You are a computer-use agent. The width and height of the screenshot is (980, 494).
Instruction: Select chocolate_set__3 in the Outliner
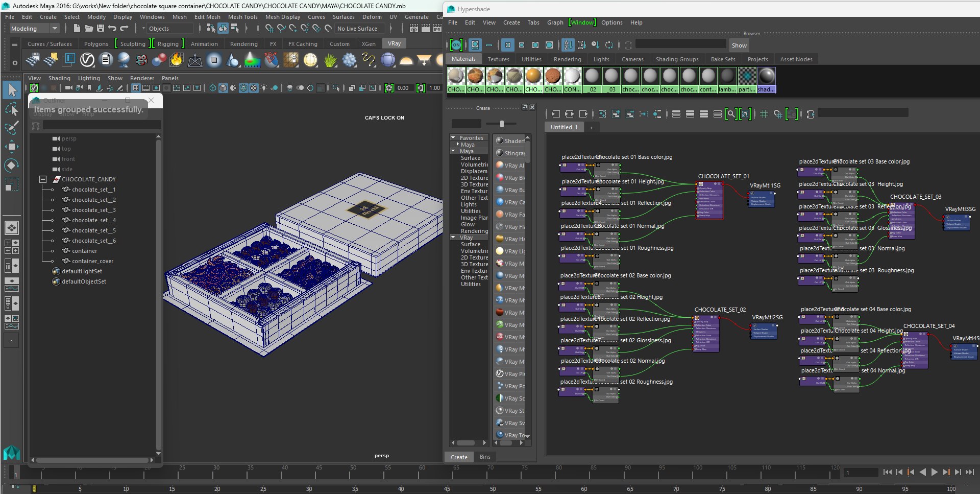point(94,210)
